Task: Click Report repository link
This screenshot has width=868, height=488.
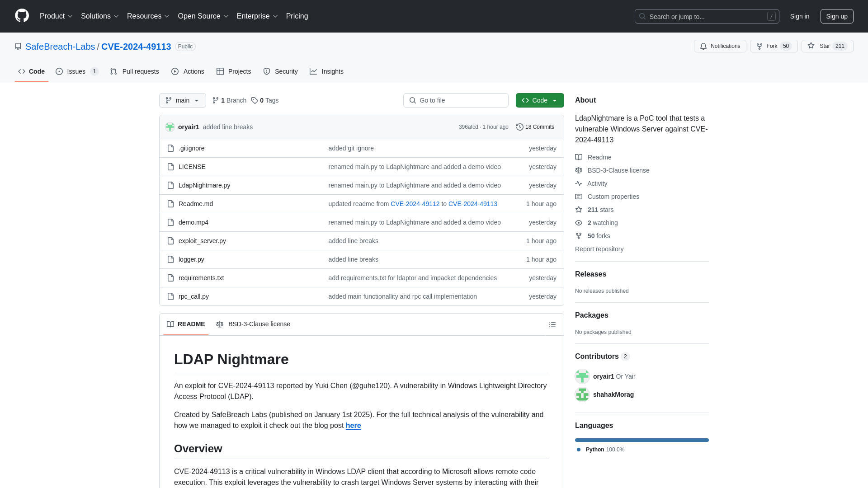Action: pos(599,249)
